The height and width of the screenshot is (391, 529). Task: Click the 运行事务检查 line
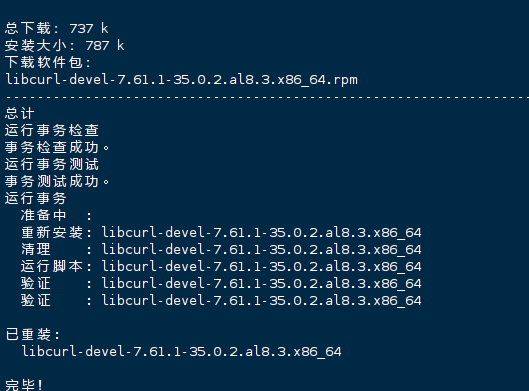pos(52,130)
